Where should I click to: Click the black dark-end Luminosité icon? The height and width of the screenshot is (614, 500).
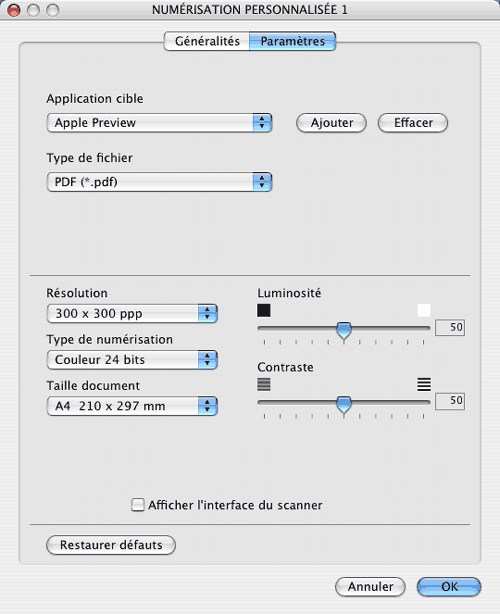264,311
